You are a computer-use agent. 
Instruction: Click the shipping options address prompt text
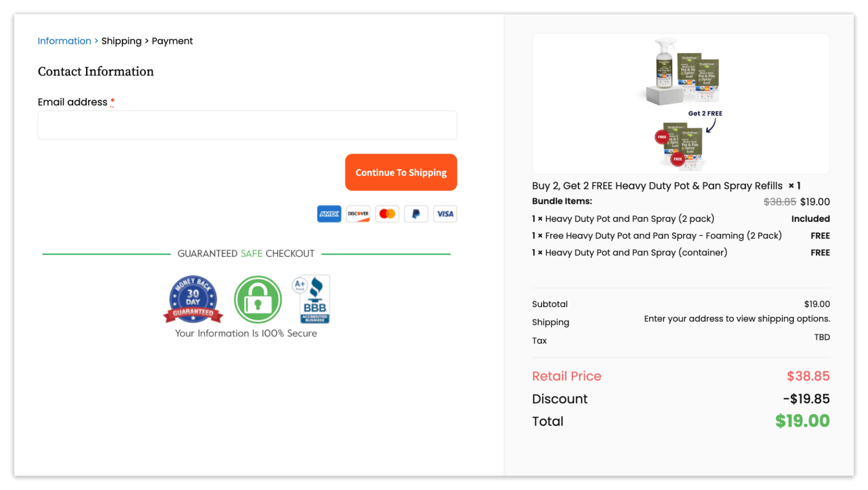[x=737, y=318]
